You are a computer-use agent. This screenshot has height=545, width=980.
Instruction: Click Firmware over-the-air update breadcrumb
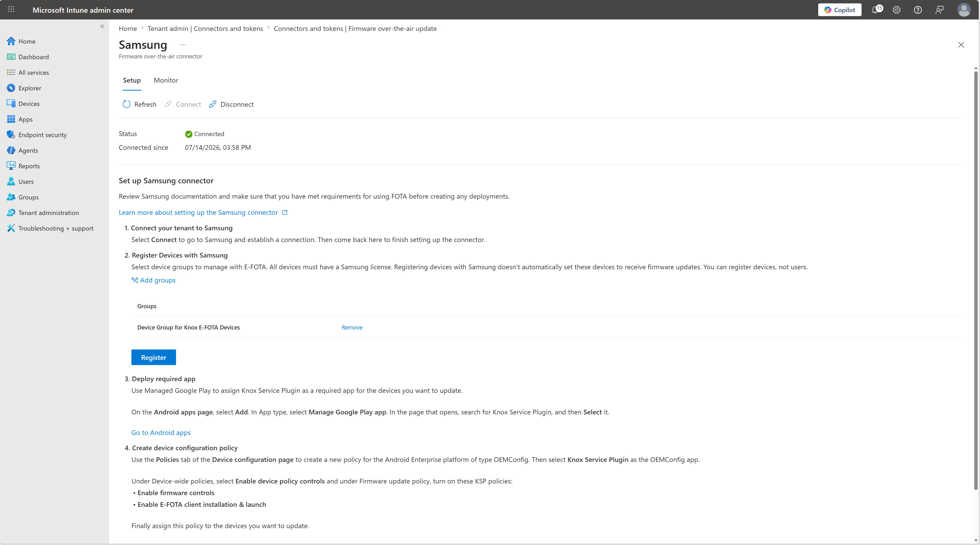point(355,29)
